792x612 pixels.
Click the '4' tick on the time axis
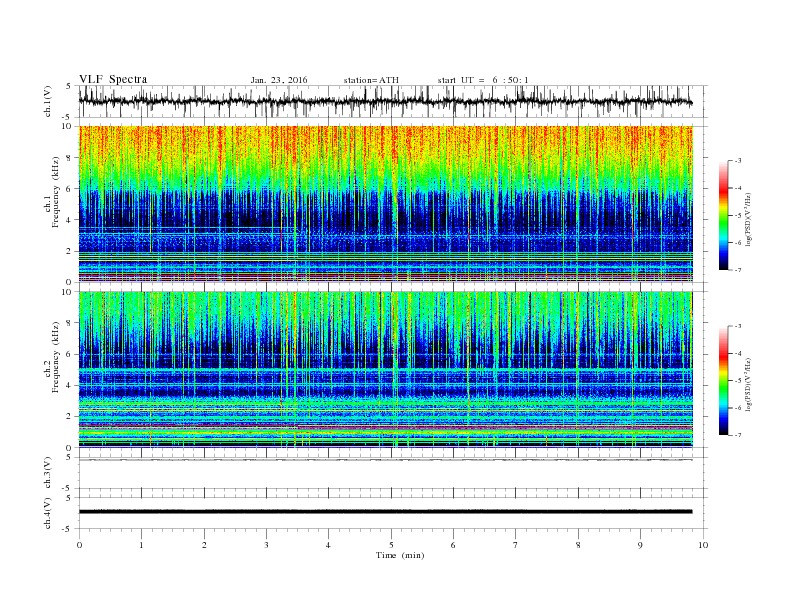pyautogui.click(x=329, y=545)
